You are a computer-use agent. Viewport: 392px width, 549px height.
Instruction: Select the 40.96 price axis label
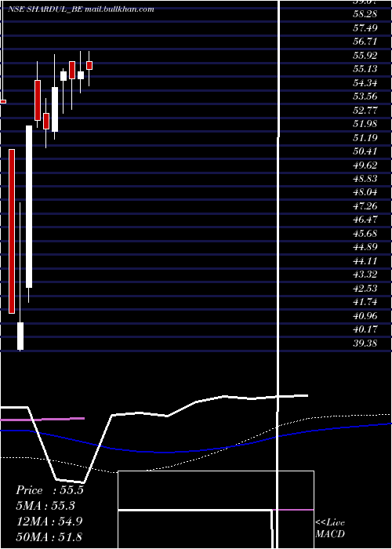point(365,316)
